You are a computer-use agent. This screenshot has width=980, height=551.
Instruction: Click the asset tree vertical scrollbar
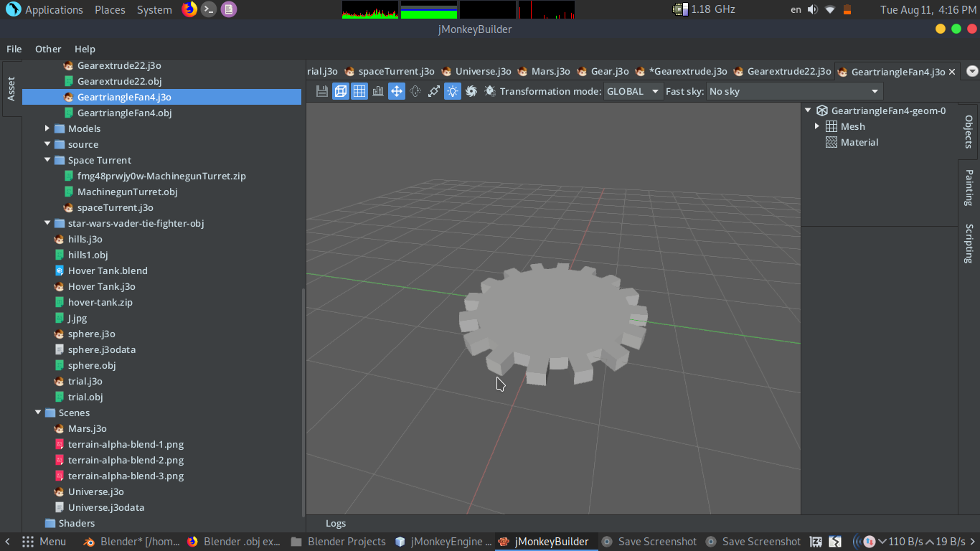[303, 402]
